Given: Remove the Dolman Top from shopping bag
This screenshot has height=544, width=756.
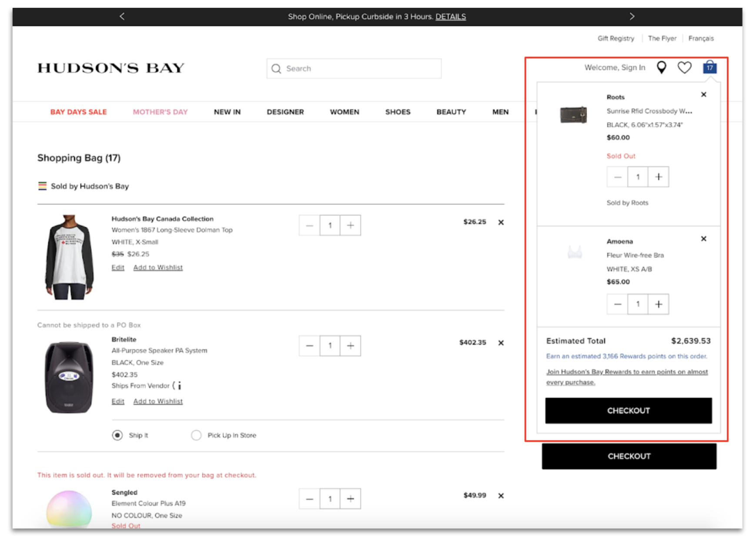Looking at the screenshot, I should (x=501, y=222).
